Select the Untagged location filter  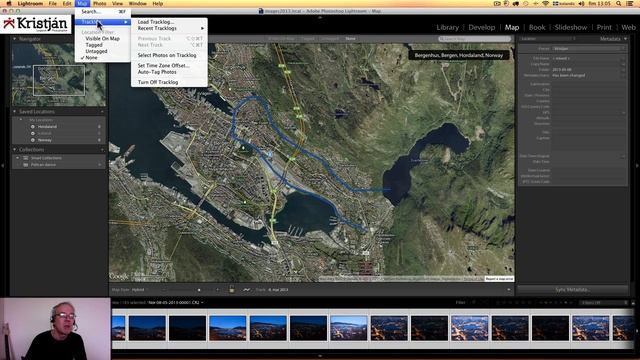pos(96,51)
